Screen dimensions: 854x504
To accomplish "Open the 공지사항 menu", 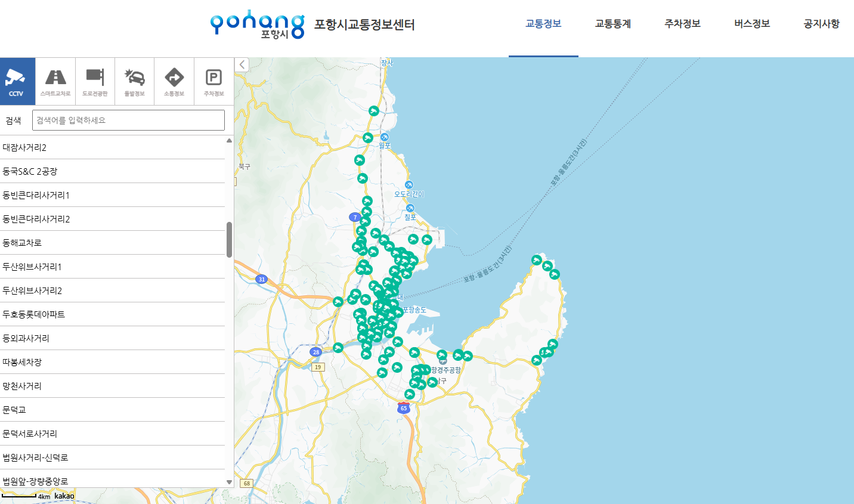I will pyautogui.click(x=822, y=24).
